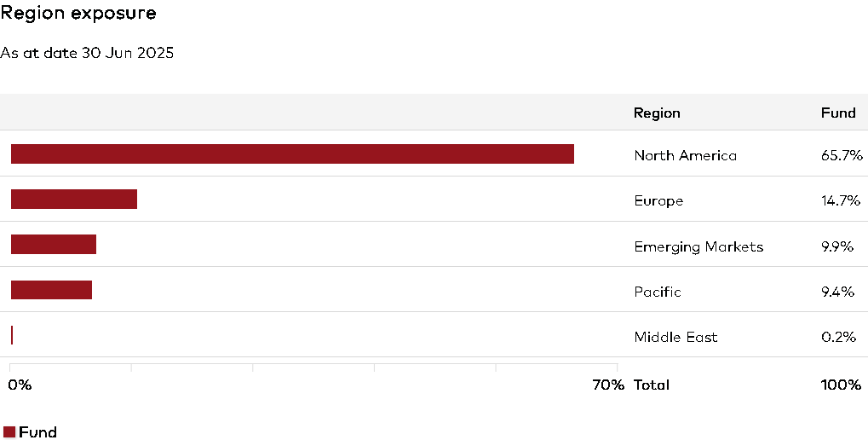Click the Pacific row label
This screenshot has width=868, height=440.
coord(658,292)
